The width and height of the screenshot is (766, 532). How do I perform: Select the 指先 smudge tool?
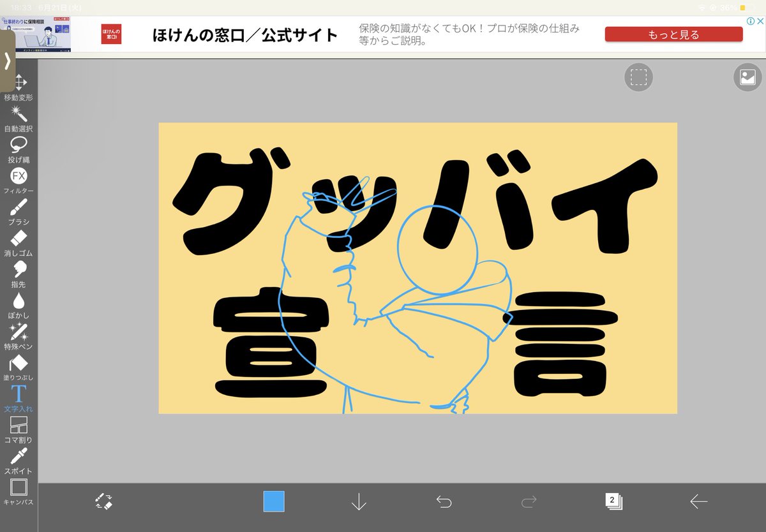coord(19,274)
